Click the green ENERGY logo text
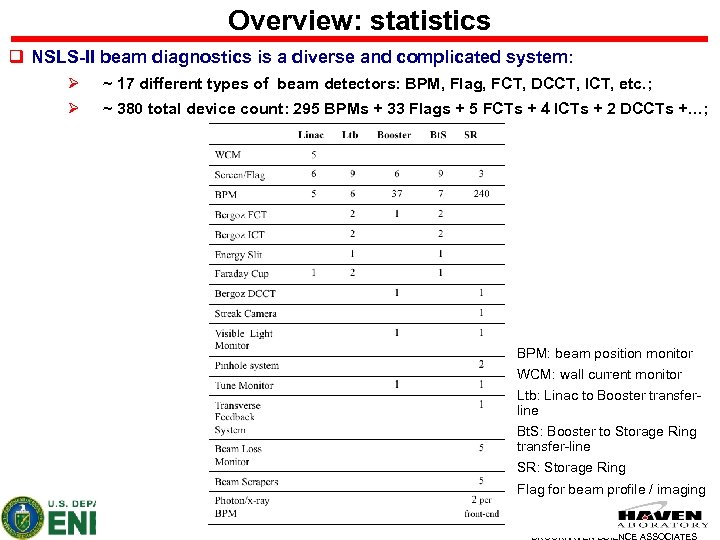 [72, 523]
